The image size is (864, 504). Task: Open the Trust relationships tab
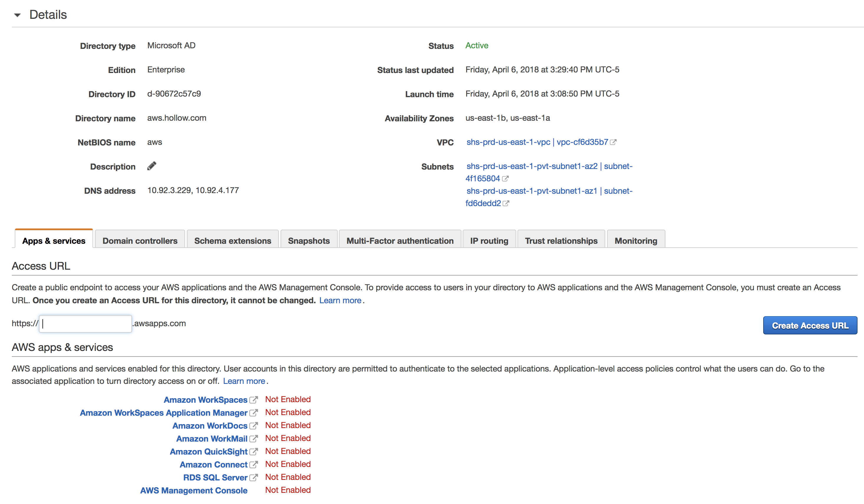(x=561, y=241)
